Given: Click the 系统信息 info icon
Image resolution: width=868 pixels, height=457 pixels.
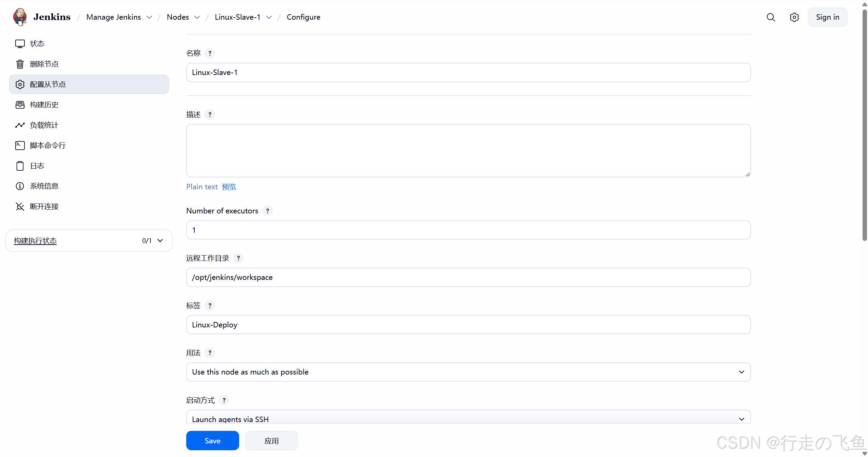Looking at the screenshot, I should point(20,186).
